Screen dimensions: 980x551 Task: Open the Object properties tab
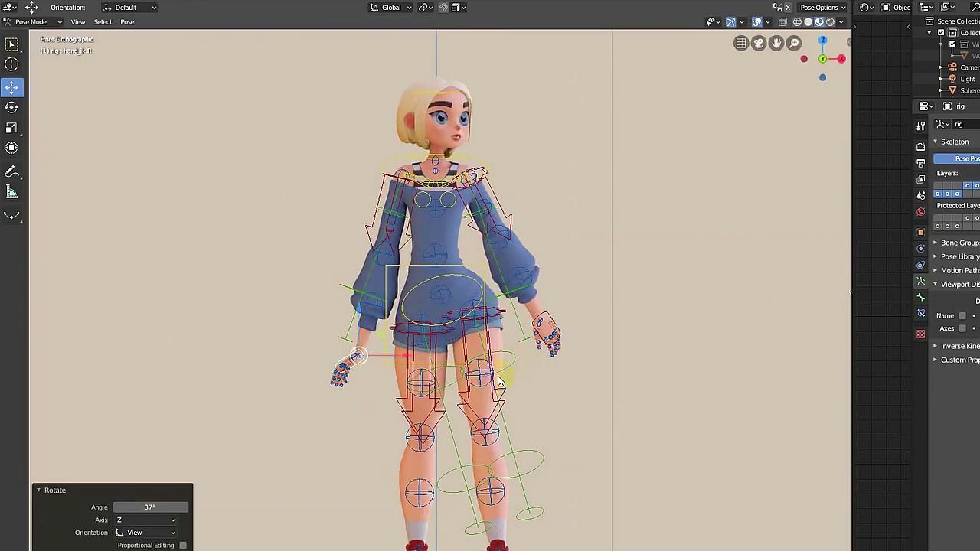tap(921, 232)
